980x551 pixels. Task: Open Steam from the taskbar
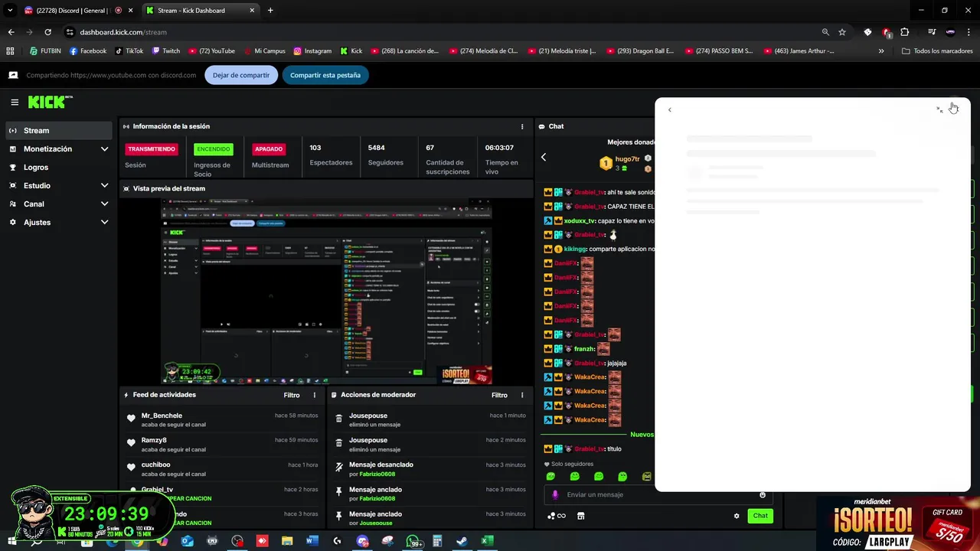pyautogui.click(x=462, y=541)
